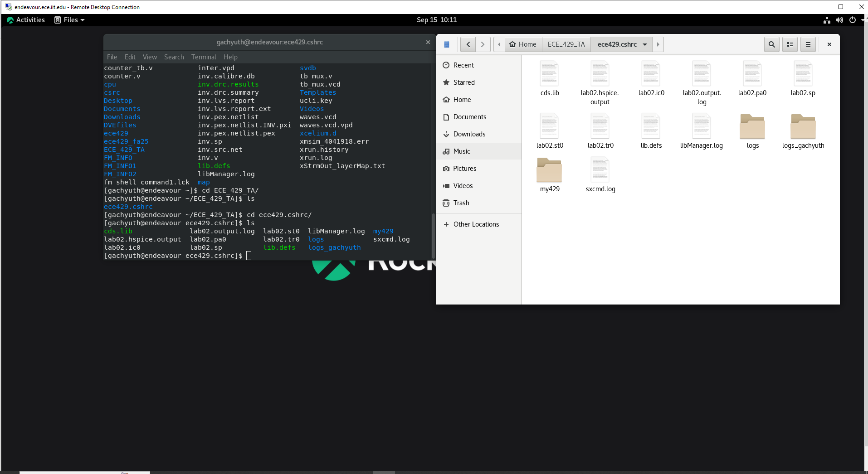Open the power icon in top bar
The width and height of the screenshot is (868, 474).
[x=852, y=20]
